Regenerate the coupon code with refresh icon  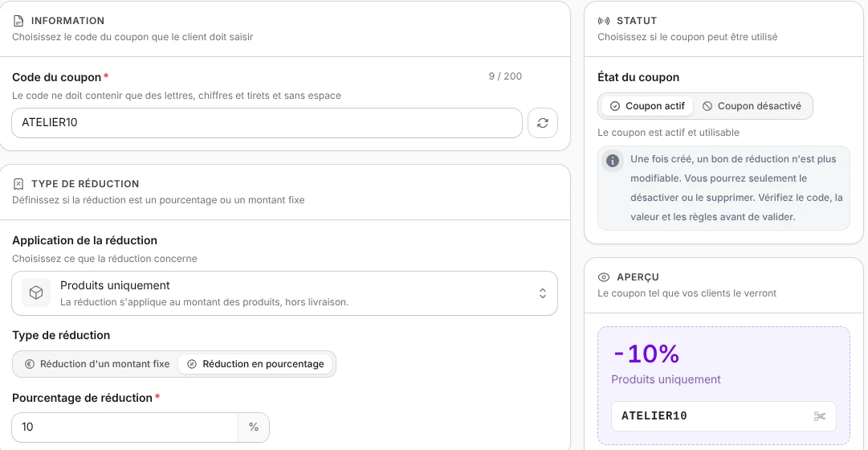(543, 123)
